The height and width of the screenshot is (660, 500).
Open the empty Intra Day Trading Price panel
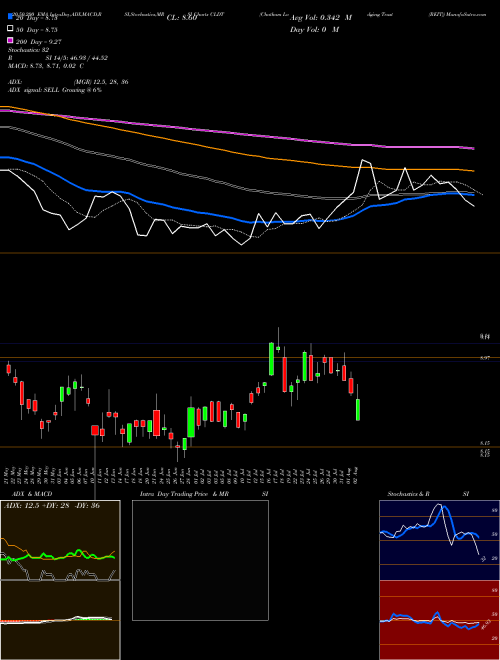tap(200, 560)
